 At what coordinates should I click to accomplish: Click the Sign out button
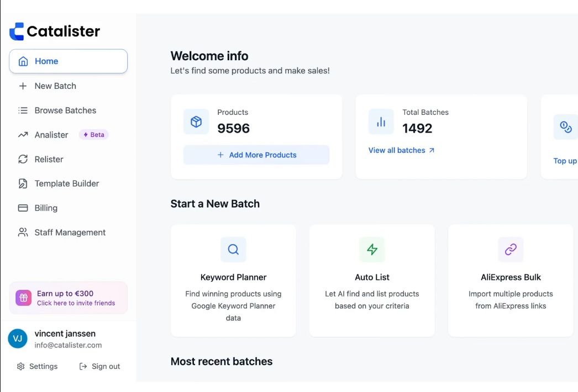tap(99, 367)
